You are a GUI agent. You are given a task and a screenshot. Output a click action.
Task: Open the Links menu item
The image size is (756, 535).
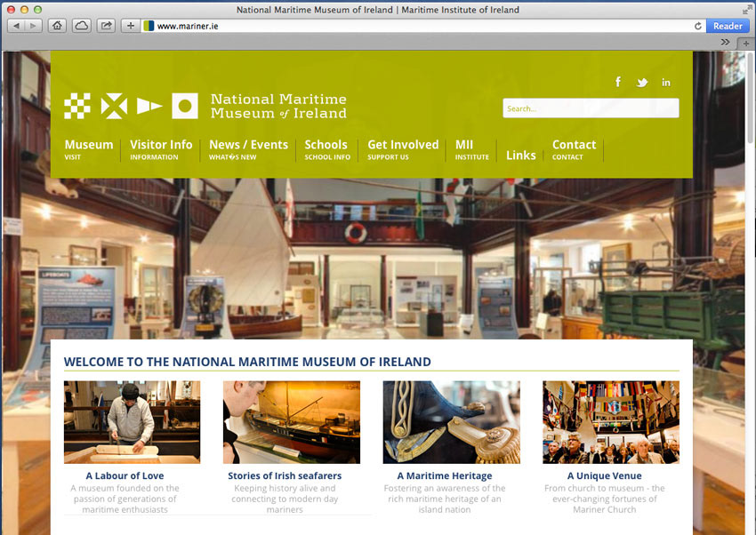(x=520, y=155)
